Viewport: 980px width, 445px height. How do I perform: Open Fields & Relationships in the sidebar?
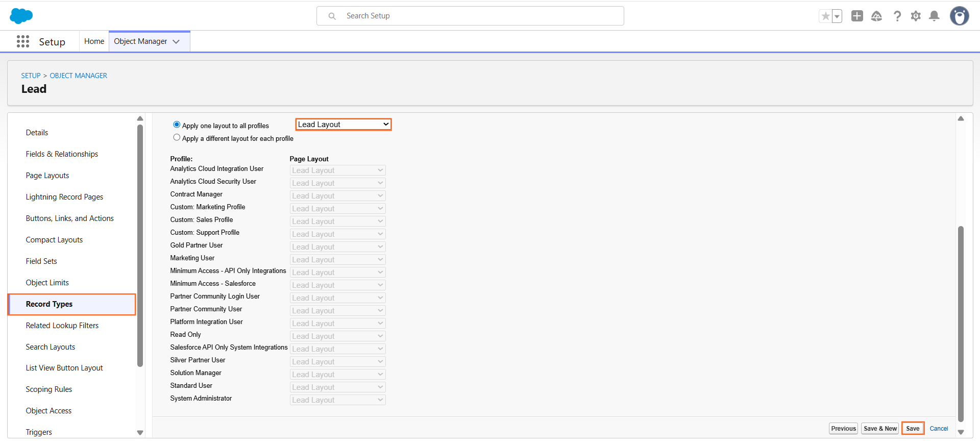tap(62, 154)
